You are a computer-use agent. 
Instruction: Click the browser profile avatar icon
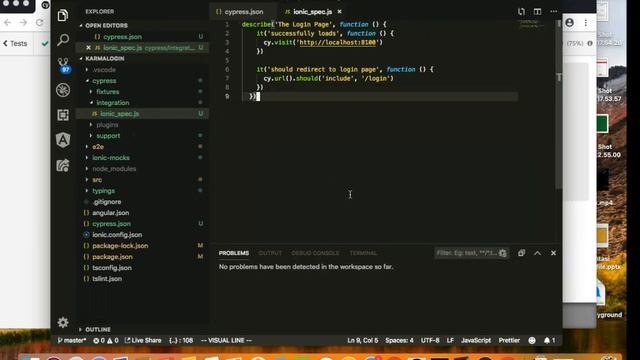tap(569, 23)
